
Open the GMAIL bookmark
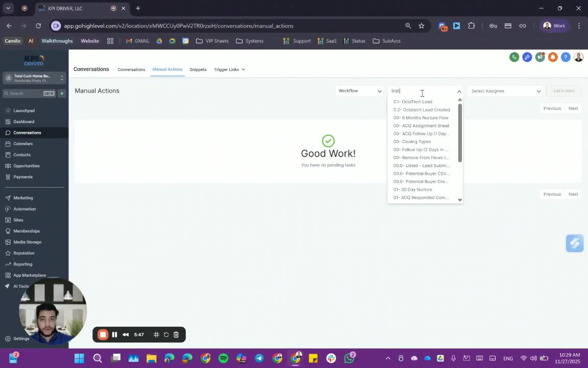[x=138, y=41]
